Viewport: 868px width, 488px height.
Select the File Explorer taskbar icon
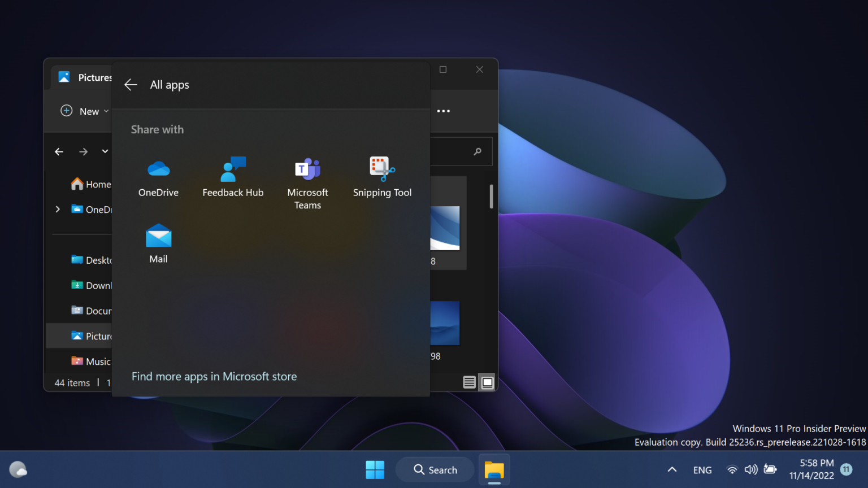[x=494, y=469]
